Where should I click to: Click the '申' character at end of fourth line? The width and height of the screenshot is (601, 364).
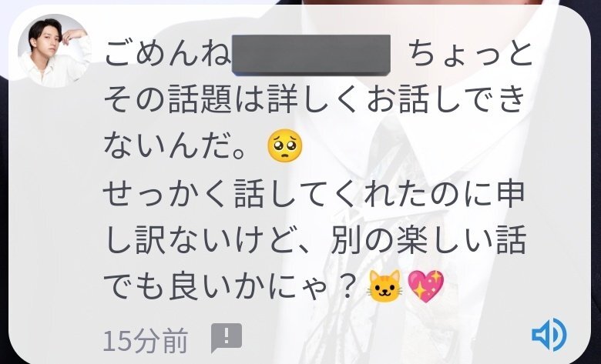(x=509, y=194)
